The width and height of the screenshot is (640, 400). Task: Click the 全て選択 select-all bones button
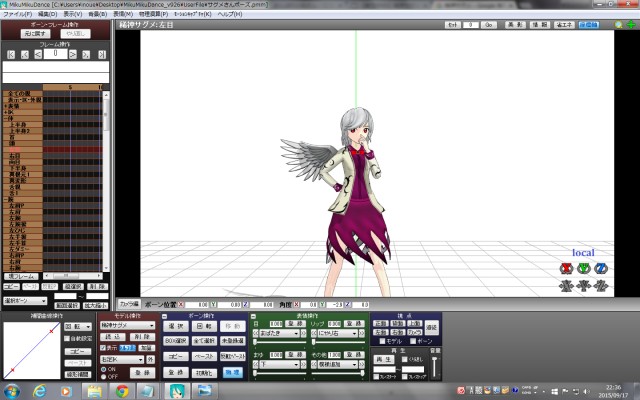pos(204,340)
